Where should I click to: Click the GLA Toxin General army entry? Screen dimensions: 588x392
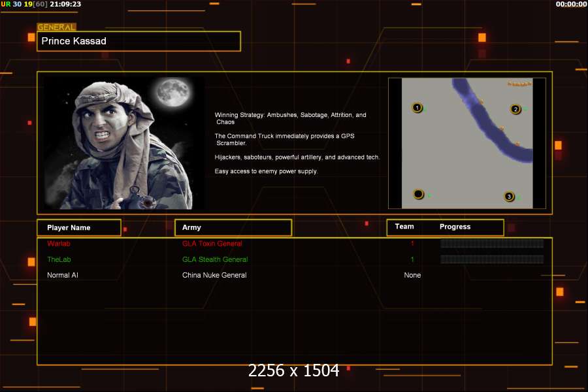(212, 244)
